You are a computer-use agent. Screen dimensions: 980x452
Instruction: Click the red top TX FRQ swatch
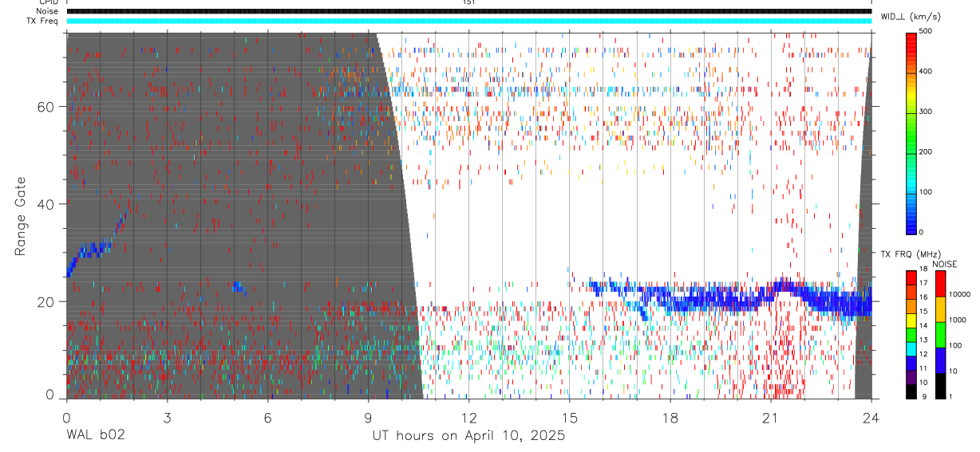[911, 277]
